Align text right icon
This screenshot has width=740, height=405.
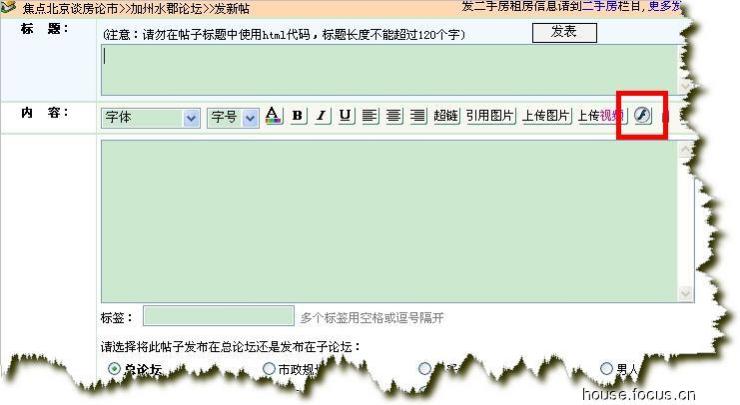click(418, 115)
